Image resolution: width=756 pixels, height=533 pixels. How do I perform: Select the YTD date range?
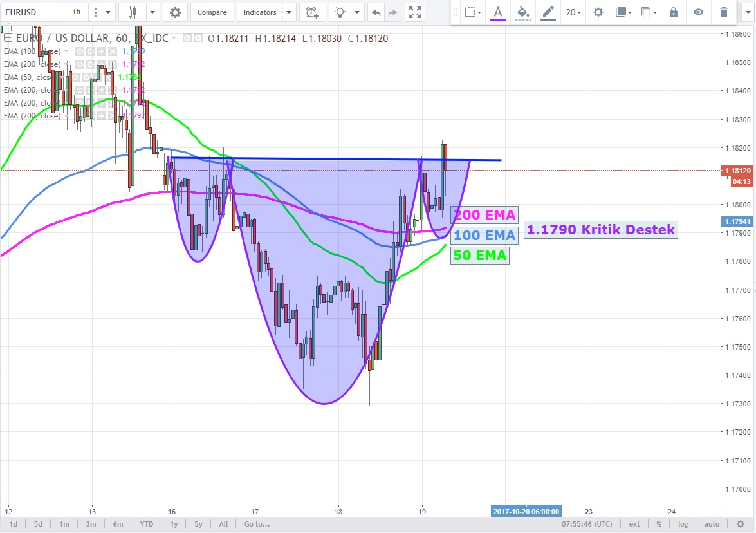(x=147, y=524)
